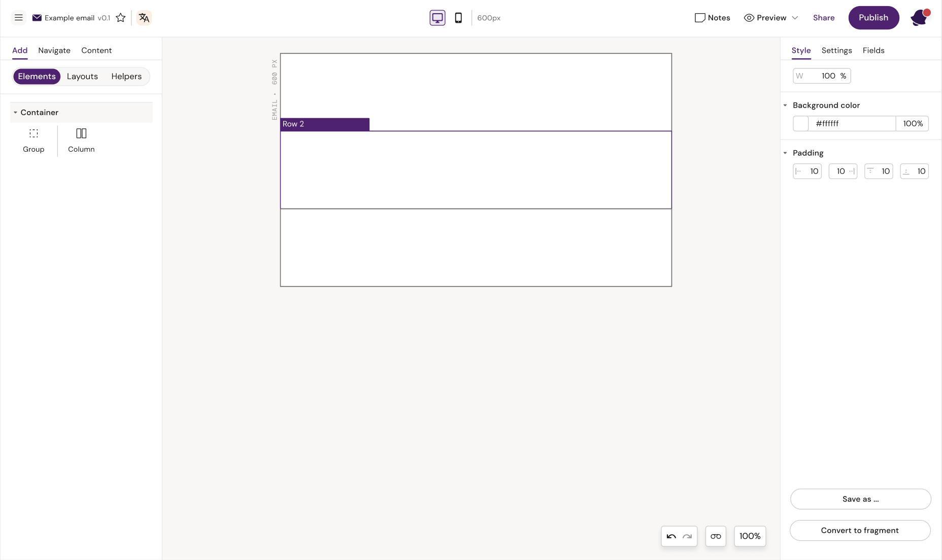Select the Row 2 block on canvas
Image resolution: width=942 pixels, height=560 pixels.
325,124
